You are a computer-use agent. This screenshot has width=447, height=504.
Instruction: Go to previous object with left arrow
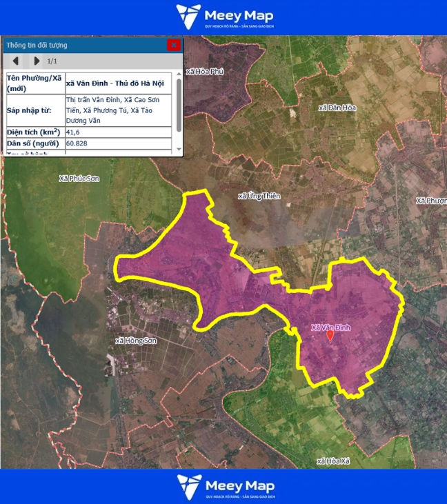[16, 61]
